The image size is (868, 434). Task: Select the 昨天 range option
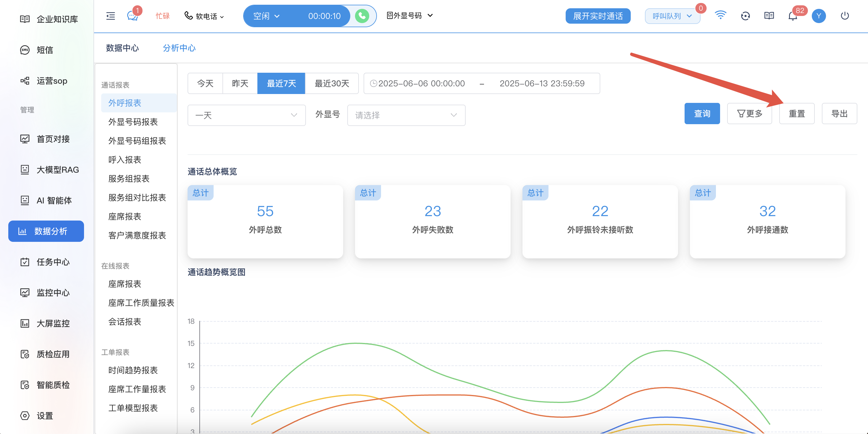tap(240, 83)
